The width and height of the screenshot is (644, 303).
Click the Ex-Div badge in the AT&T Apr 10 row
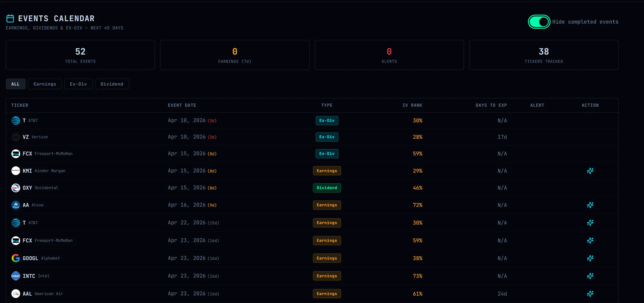[x=327, y=121]
